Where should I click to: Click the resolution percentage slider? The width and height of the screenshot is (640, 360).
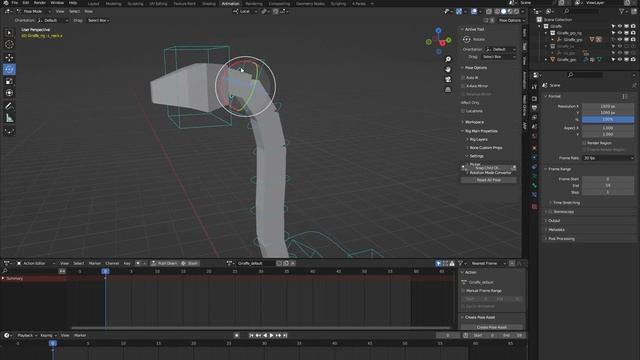click(608, 119)
